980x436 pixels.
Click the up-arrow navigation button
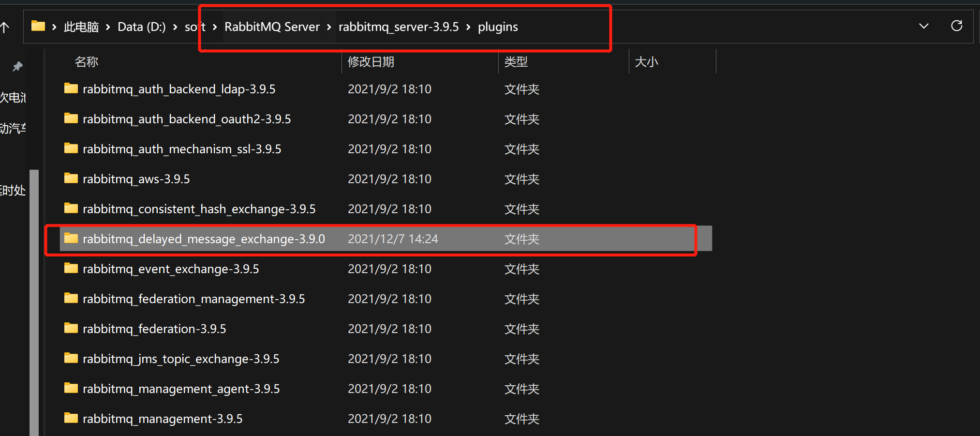coord(4,27)
